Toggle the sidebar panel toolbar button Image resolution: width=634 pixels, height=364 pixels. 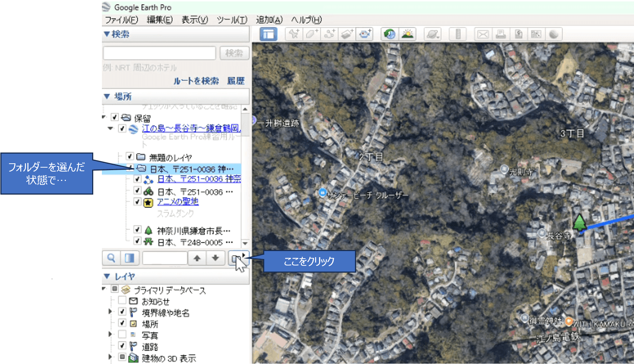(x=268, y=35)
